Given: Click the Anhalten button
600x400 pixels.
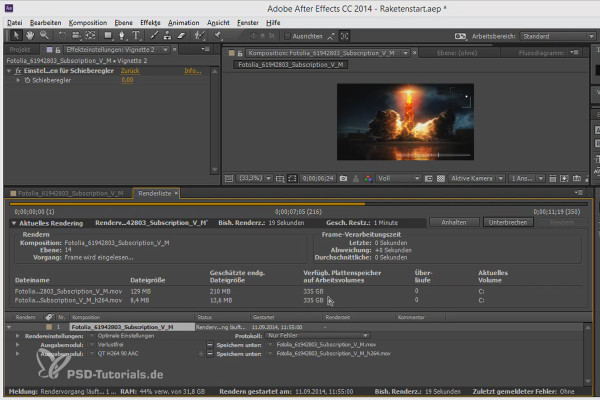Looking at the screenshot, I should (x=454, y=222).
